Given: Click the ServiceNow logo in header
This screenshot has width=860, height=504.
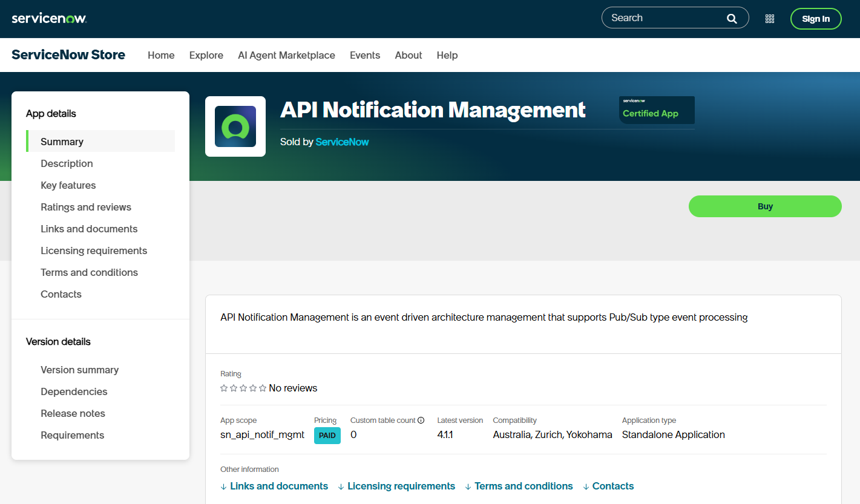Looking at the screenshot, I should click(49, 18).
